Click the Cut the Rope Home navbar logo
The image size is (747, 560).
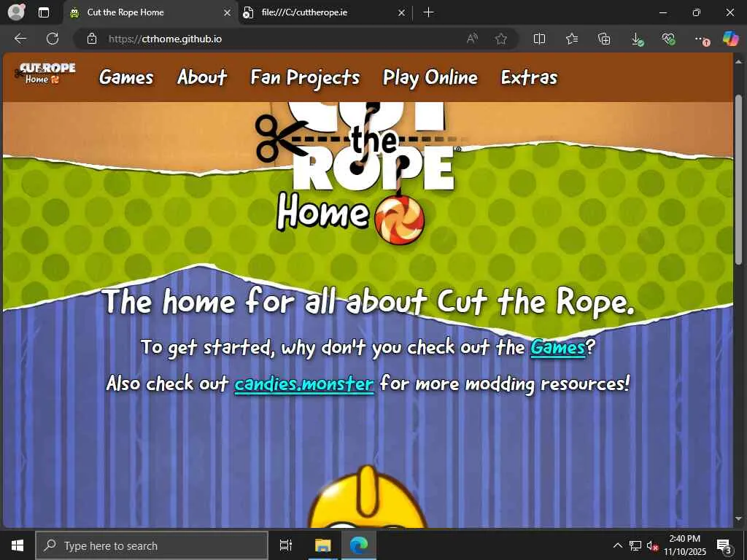tap(44, 74)
